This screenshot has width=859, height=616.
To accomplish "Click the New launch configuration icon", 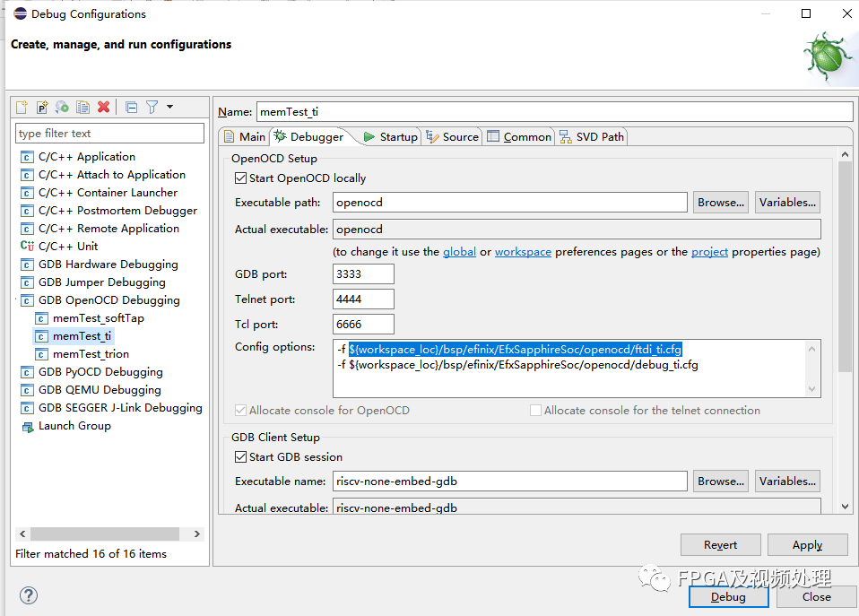I will click(22, 107).
